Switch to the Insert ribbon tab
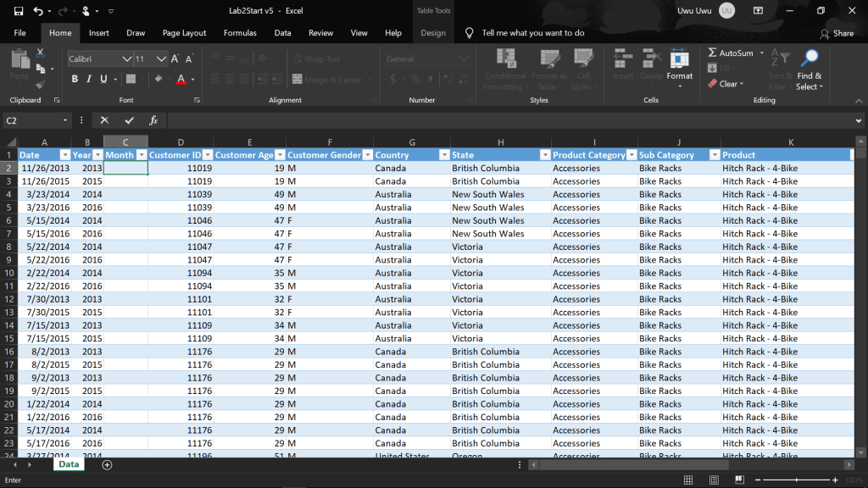Image resolution: width=868 pixels, height=488 pixels. pyautogui.click(x=99, y=33)
